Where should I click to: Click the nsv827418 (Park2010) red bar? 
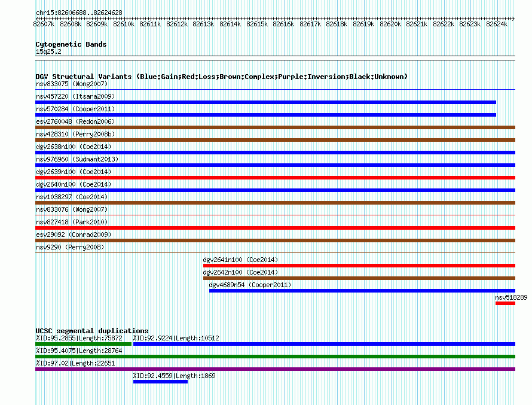pyautogui.click(x=275, y=228)
